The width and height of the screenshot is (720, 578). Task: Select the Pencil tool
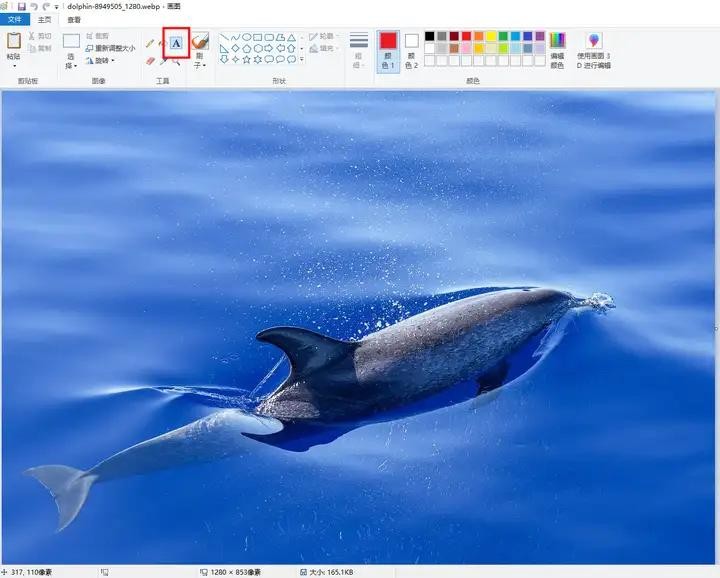point(150,43)
